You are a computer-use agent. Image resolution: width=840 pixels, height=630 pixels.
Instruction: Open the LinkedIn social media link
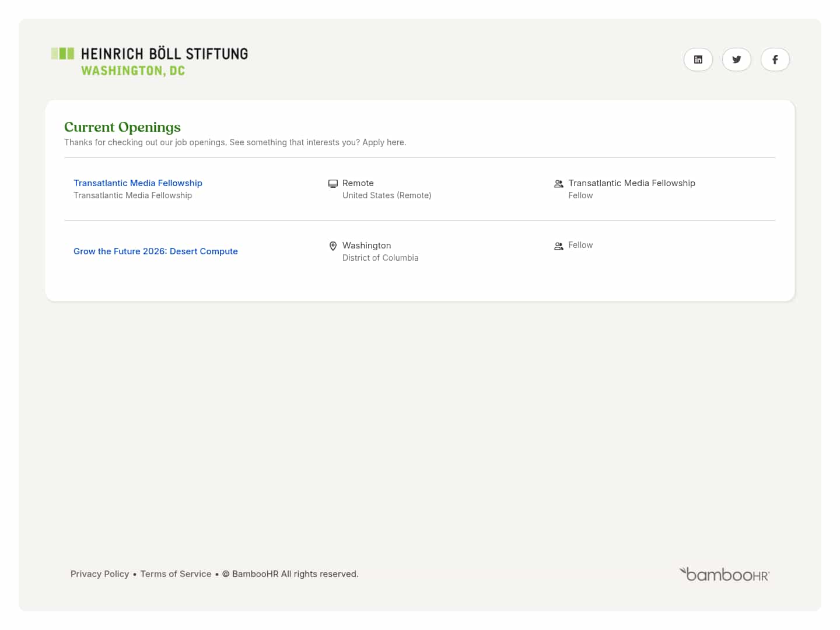pos(698,60)
